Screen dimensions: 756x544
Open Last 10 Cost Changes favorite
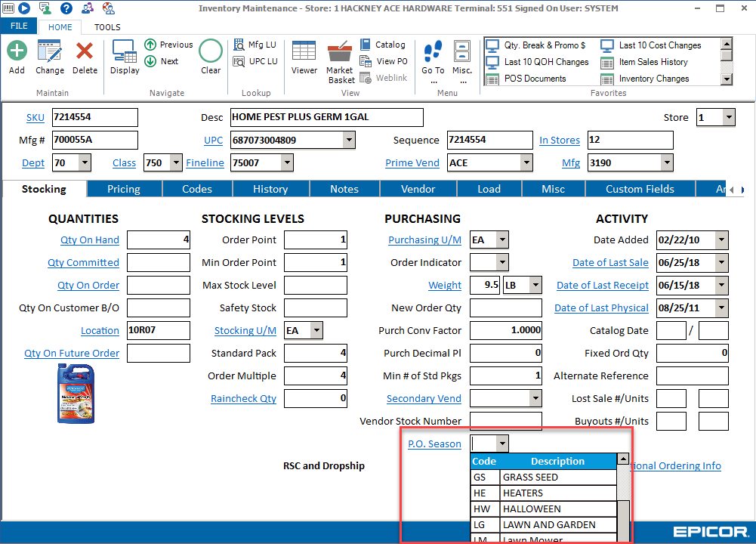pos(651,45)
